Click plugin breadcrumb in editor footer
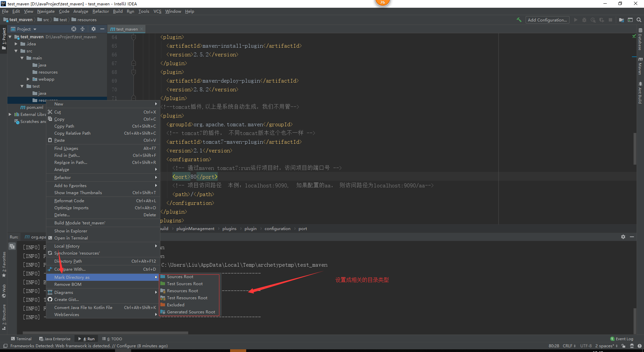 250,229
